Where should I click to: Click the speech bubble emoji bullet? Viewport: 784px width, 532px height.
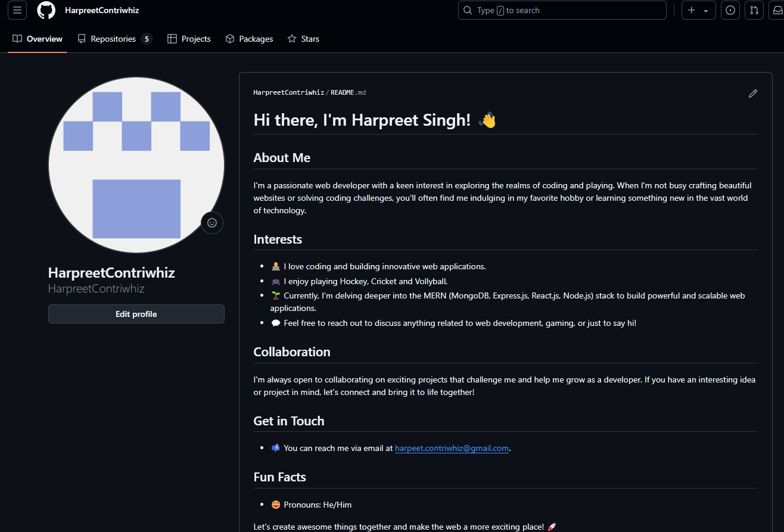(276, 323)
